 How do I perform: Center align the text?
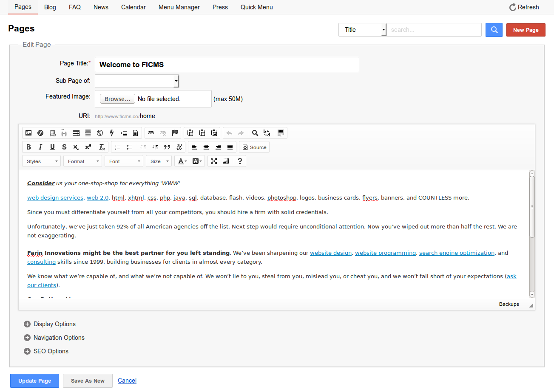[x=206, y=147]
